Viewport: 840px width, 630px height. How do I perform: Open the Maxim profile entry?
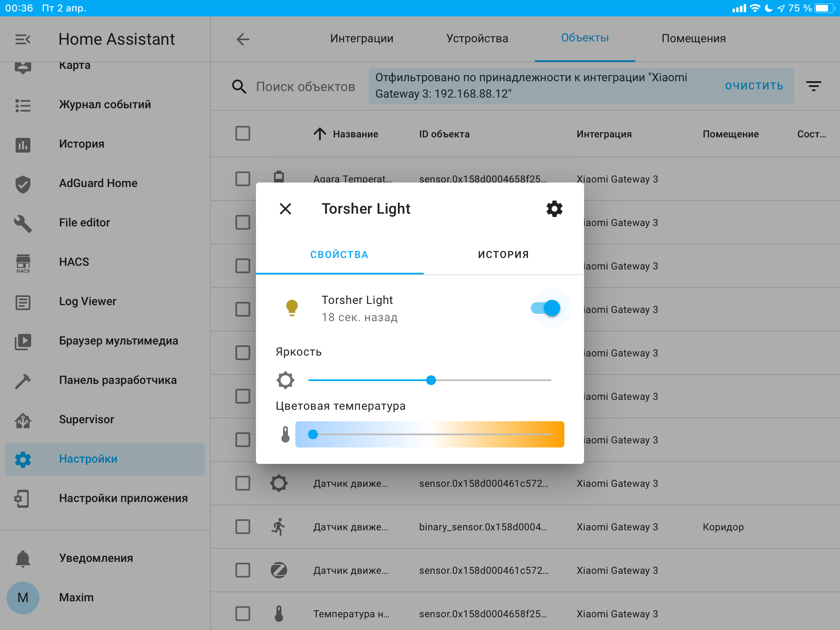pyautogui.click(x=105, y=598)
